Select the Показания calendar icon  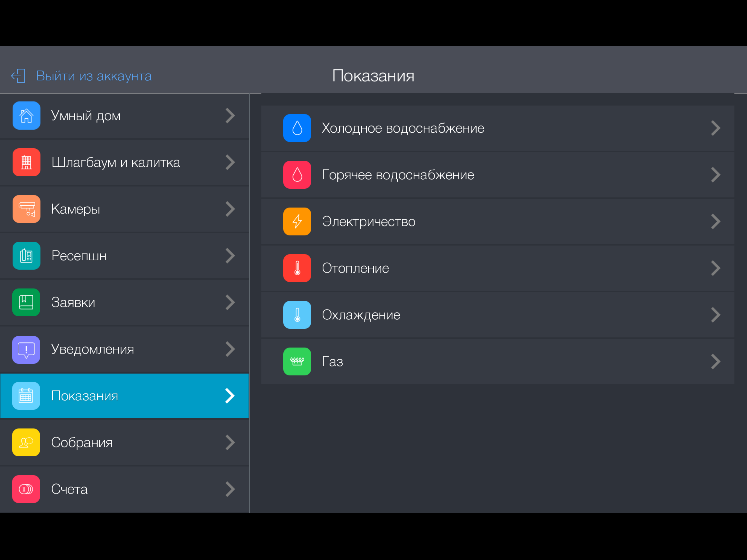tap(26, 396)
